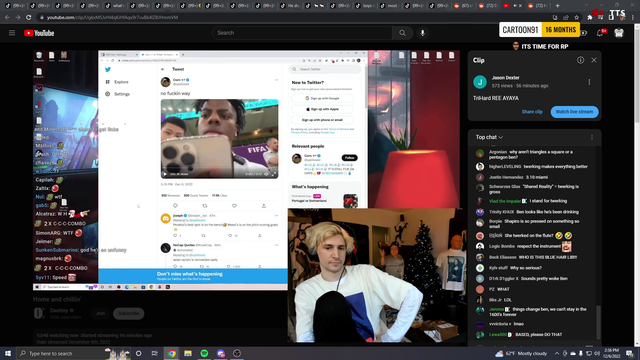Click Beck Eliasson chat message
The height and width of the screenshot is (360, 640).
(534, 257)
